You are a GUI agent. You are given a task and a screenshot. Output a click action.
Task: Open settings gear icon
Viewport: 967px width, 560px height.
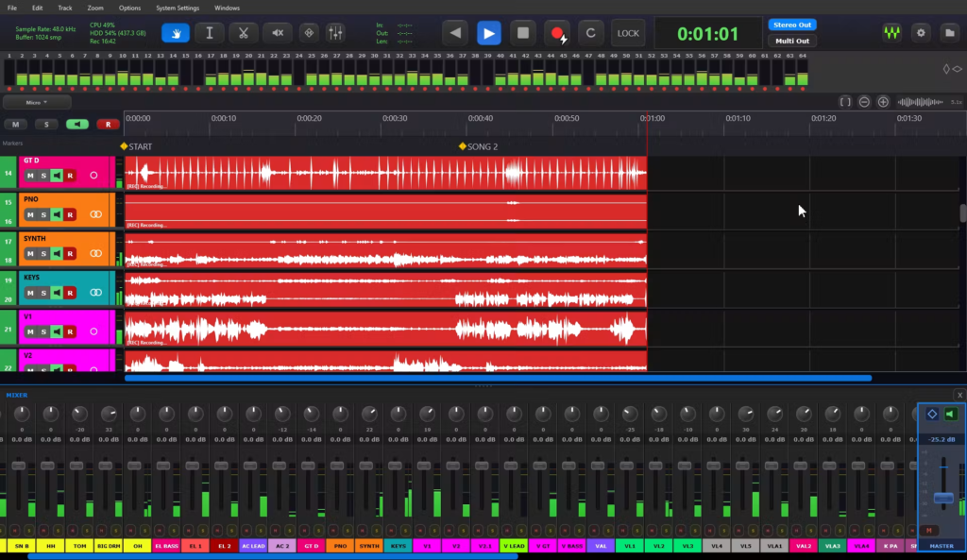tap(921, 33)
